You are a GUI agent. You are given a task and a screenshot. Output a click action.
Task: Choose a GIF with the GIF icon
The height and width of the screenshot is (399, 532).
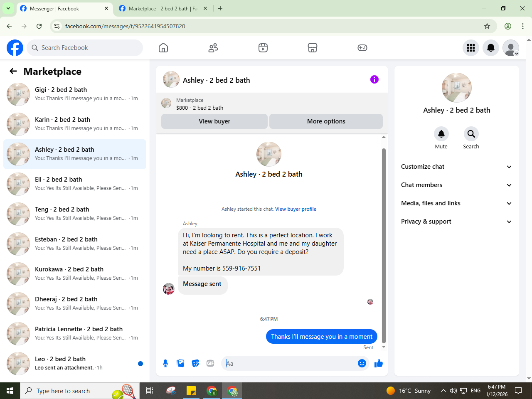pyautogui.click(x=210, y=363)
